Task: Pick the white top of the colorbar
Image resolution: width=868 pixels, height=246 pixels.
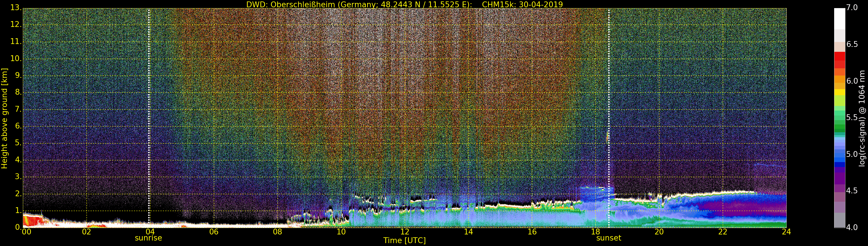Action: tap(839, 19)
